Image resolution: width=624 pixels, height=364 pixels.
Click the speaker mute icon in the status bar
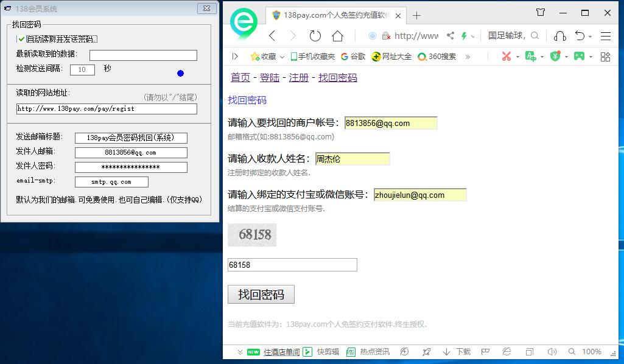pyautogui.click(x=552, y=352)
